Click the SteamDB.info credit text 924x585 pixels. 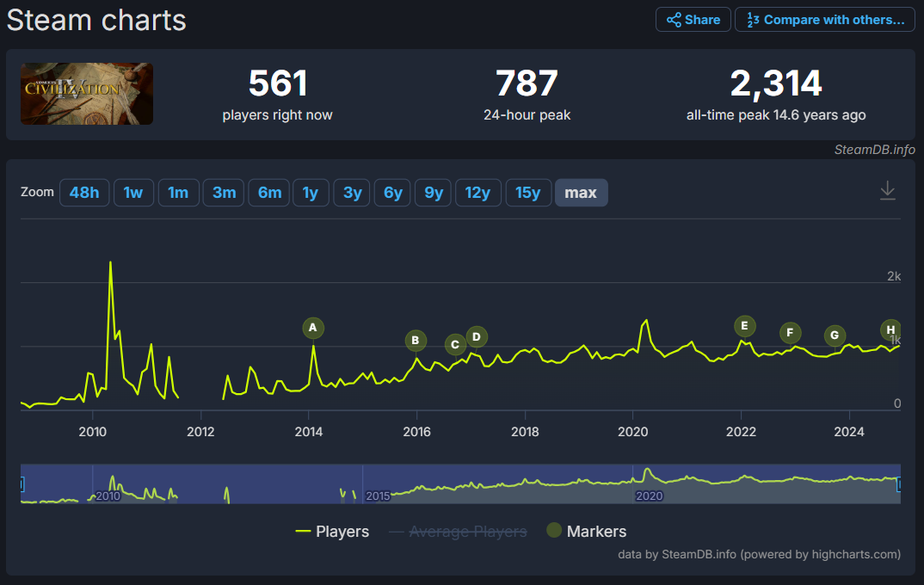874,150
